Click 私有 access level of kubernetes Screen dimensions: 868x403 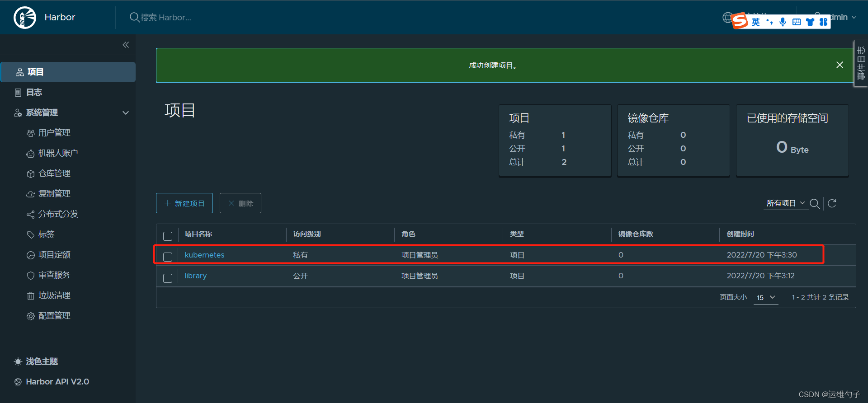pyautogui.click(x=300, y=255)
